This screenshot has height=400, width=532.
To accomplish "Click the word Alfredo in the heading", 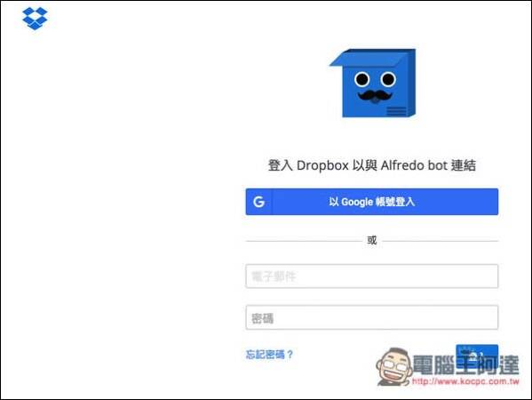I will coord(402,165).
